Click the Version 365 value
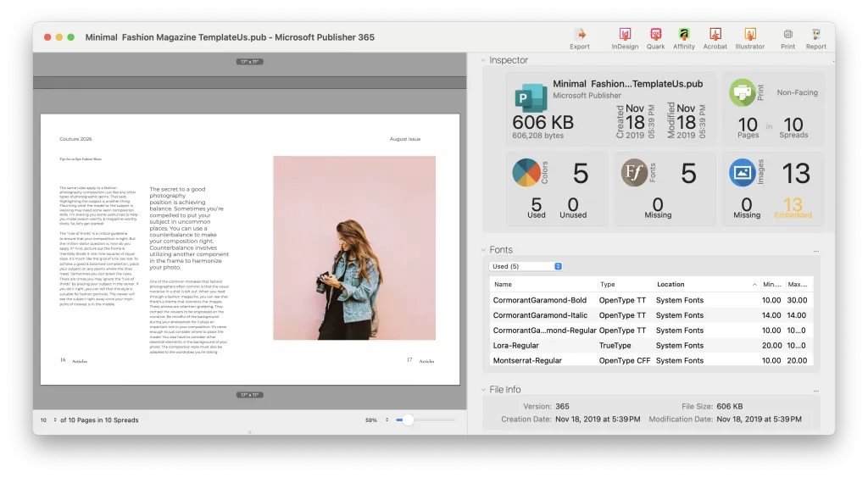Screen dimensions: 868x478 pos(562,406)
